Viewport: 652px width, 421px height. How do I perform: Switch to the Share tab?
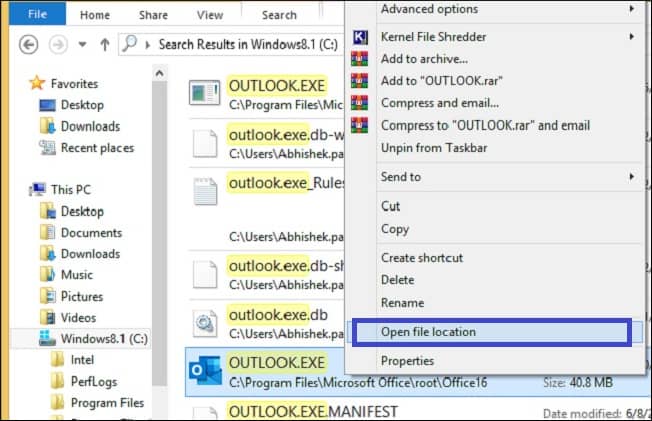[x=153, y=15]
